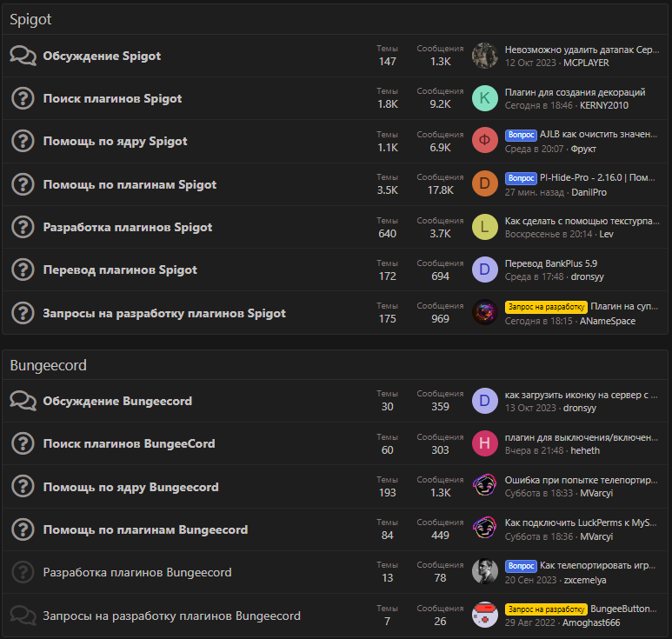The width and height of the screenshot is (672, 639).
Task: Click chat bubbles icon beside Обсуждение Bungeecord
Action: click(23, 401)
